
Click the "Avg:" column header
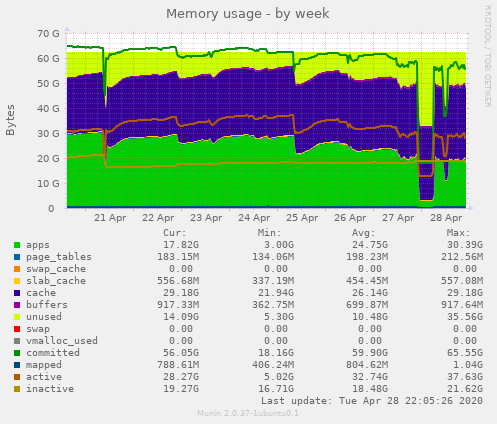pyautogui.click(x=364, y=233)
